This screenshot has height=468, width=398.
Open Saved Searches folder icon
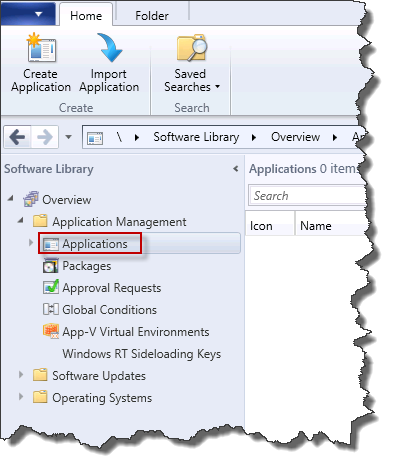point(192,48)
